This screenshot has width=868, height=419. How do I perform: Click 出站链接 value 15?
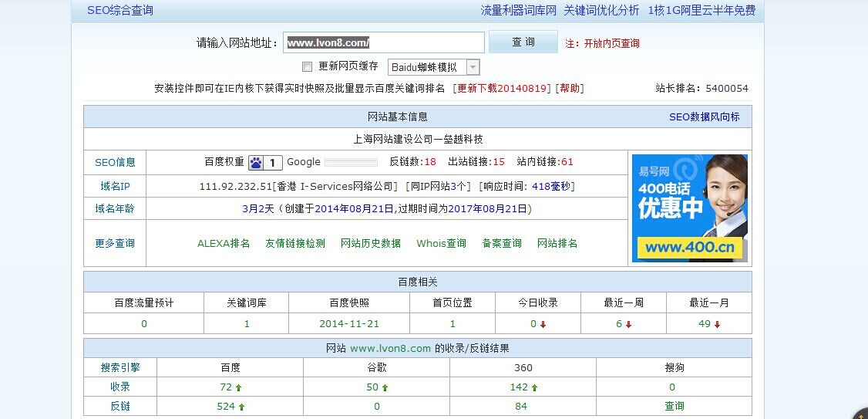[499, 162]
